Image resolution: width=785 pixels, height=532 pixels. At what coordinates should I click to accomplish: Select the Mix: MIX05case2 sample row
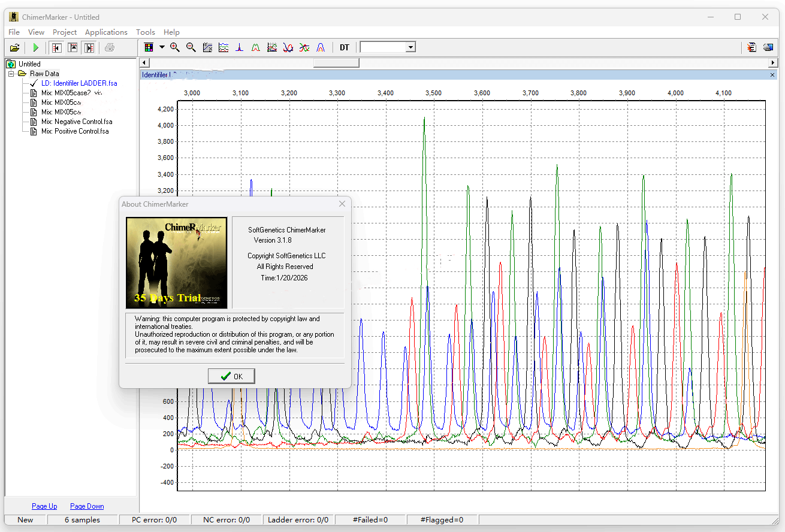[72, 93]
